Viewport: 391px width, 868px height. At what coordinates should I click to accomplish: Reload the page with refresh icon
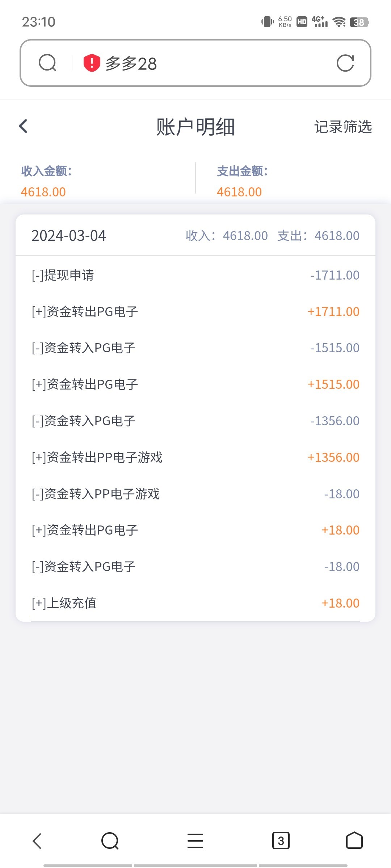(x=345, y=63)
